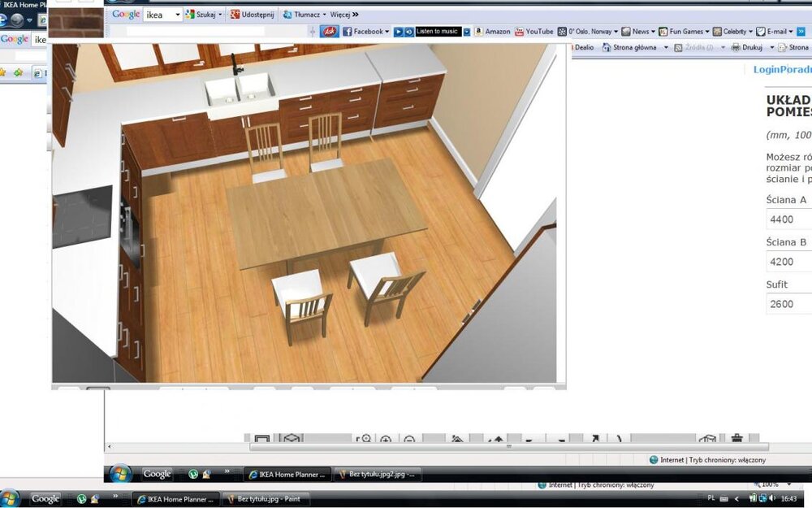The width and height of the screenshot is (812, 508).
Task: Expand the Google search box dropdown
Action: point(177,15)
